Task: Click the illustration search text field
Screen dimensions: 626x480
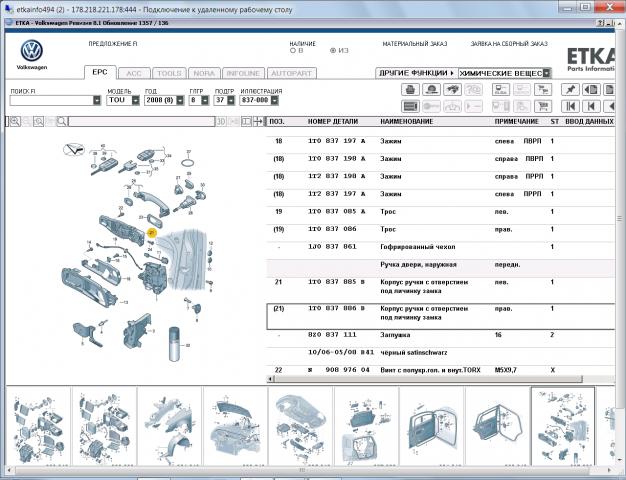Action: click(x=141, y=121)
